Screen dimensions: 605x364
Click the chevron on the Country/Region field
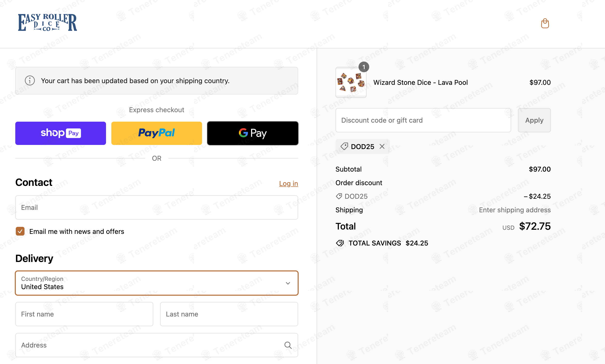[288, 283]
